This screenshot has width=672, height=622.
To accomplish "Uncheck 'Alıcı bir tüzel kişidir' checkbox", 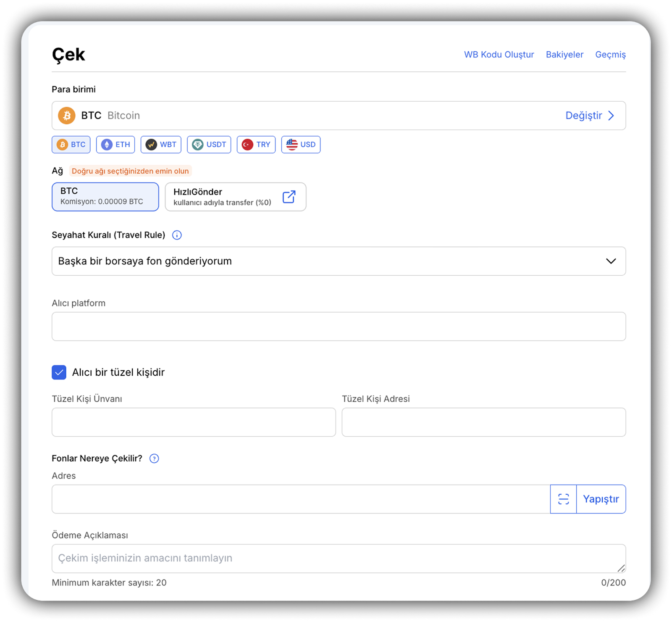I will (x=59, y=372).
